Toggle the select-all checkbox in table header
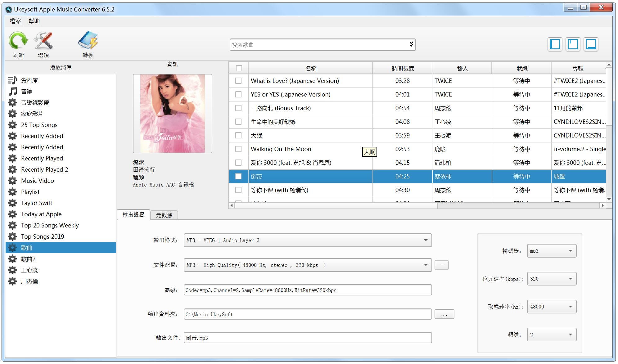This screenshot has width=618, height=364. tap(239, 68)
